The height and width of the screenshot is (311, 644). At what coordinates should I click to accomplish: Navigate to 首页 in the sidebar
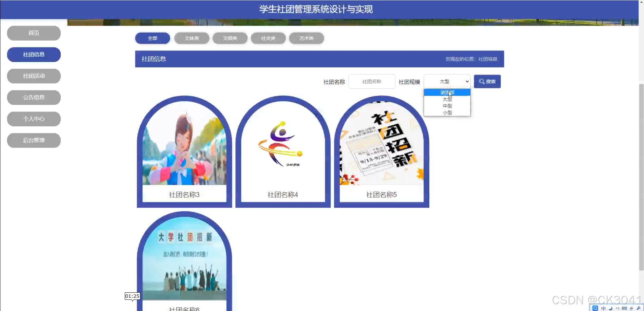34,33
